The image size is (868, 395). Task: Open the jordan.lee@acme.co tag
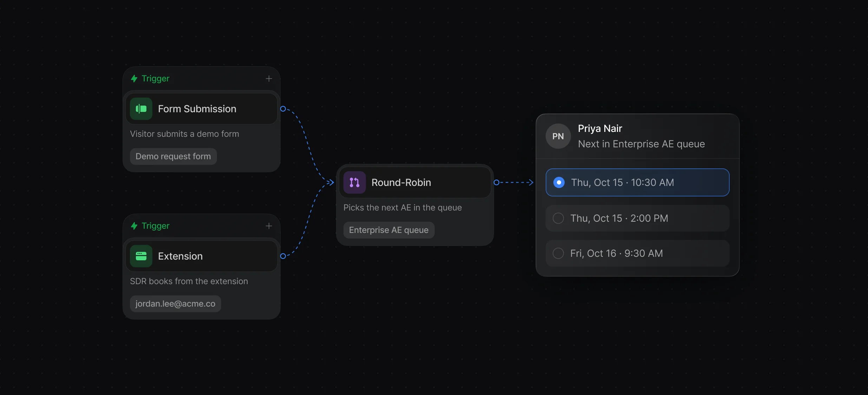tap(176, 304)
